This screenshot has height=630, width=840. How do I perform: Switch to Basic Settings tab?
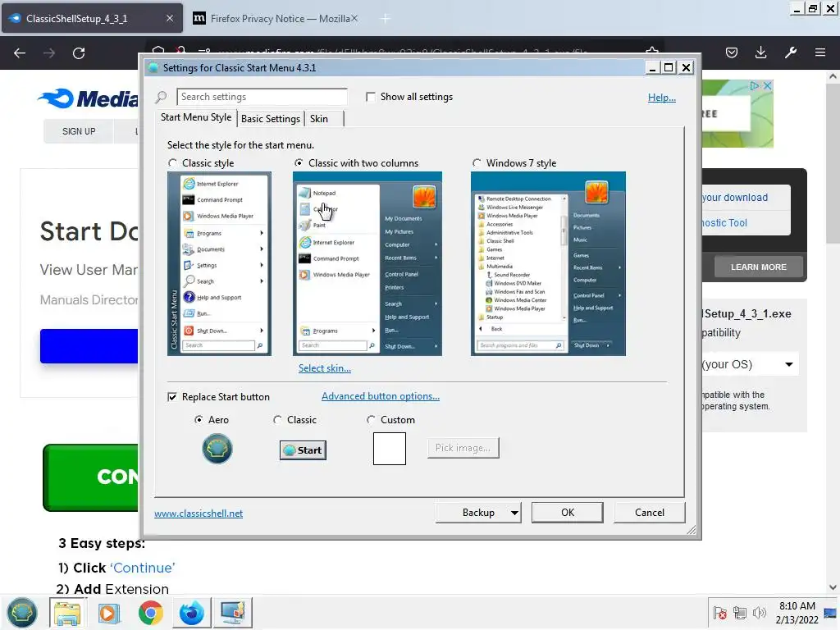(271, 119)
